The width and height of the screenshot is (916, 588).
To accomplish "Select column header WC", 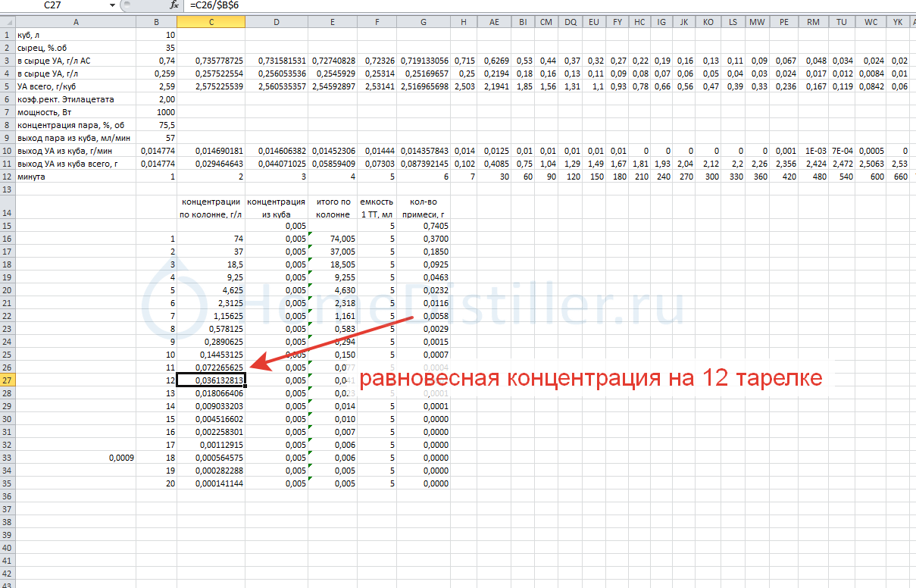I will [871, 22].
